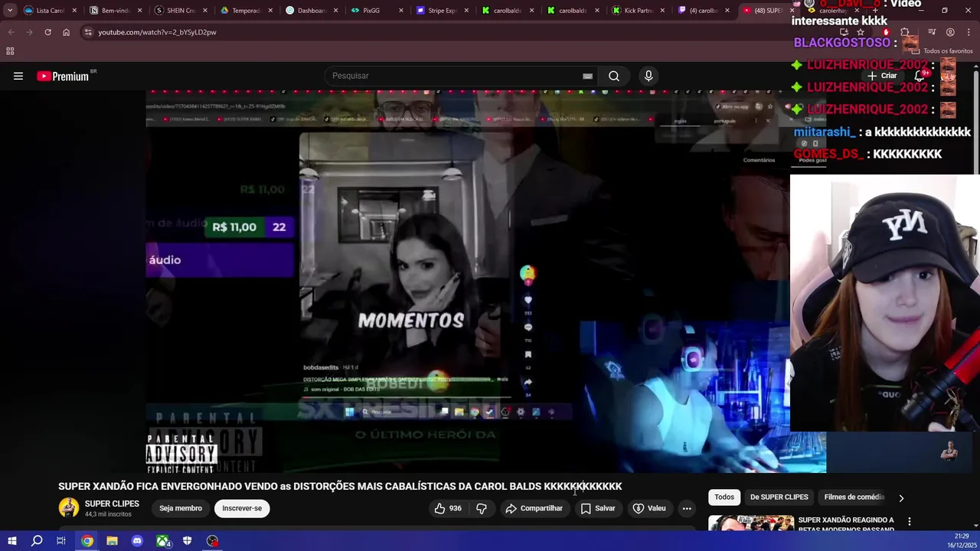Viewport: 980px width, 551px height.
Task: Open site information icon in address bar
Action: pyautogui.click(x=88, y=32)
